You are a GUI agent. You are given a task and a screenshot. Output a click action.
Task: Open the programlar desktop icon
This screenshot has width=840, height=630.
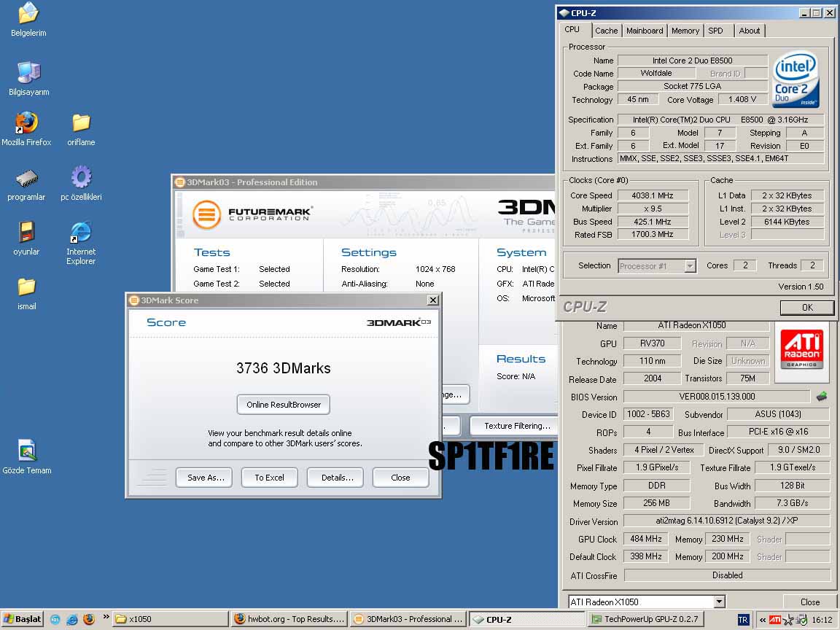click(26, 184)
